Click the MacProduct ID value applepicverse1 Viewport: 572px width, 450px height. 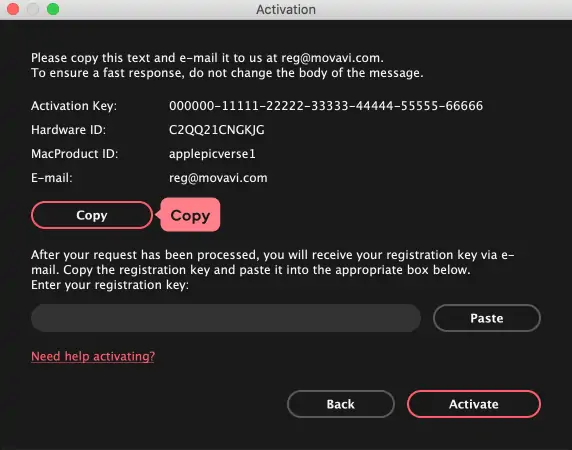click(212, 154)
